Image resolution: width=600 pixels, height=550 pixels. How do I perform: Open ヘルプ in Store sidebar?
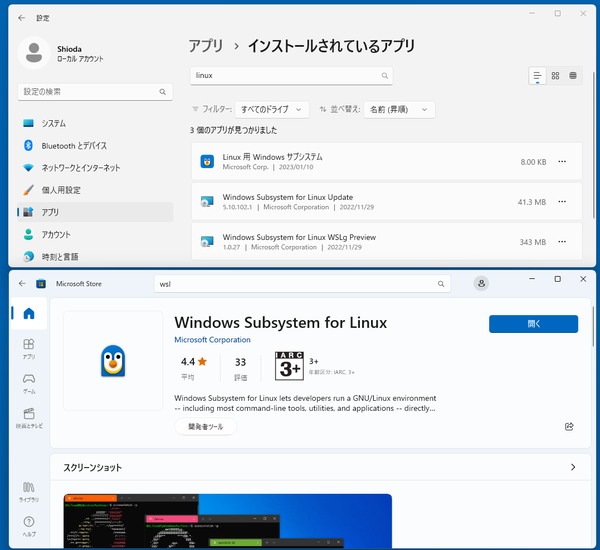29,527
